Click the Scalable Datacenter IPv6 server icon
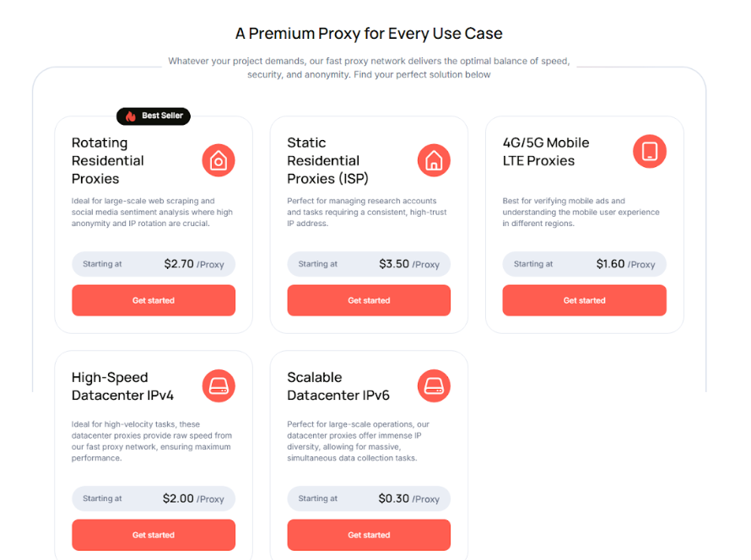This screenshot has height=560, width=751. click(x=434, y=385)
